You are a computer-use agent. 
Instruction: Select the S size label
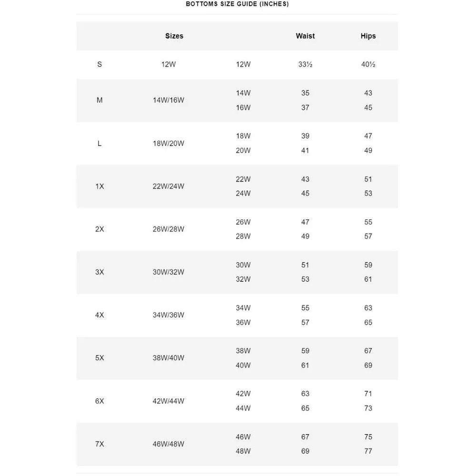click(x=99, y=64)
